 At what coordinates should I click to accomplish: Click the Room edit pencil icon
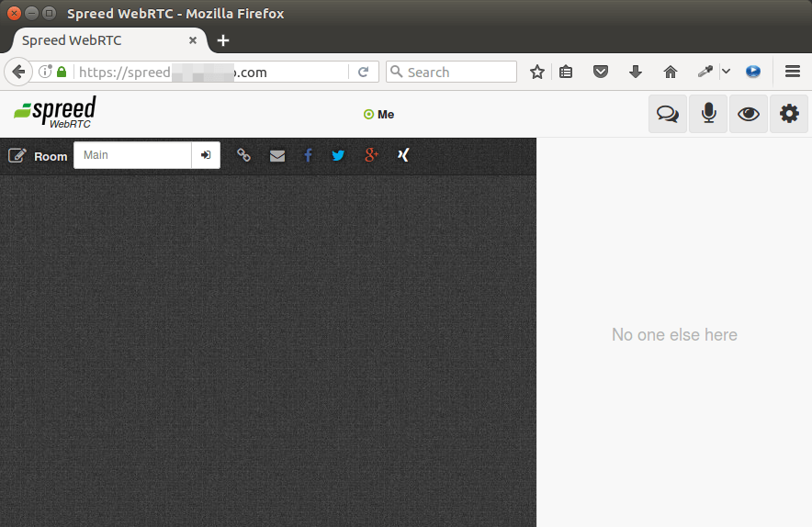(17, 156)
